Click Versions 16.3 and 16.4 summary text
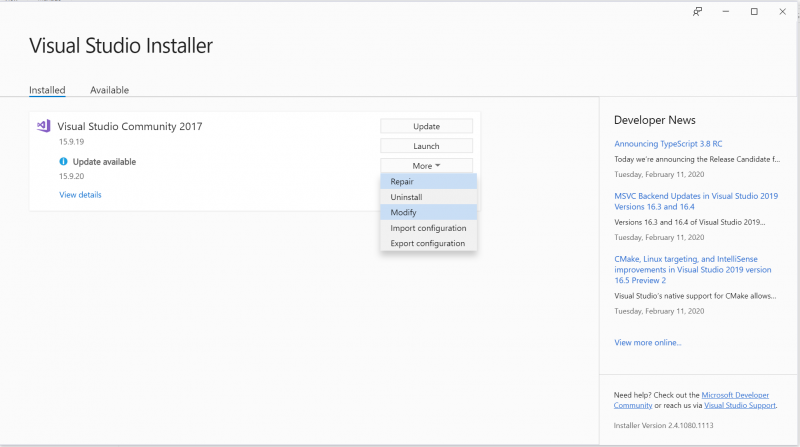The image size is (800, 447). click(689, 222)
